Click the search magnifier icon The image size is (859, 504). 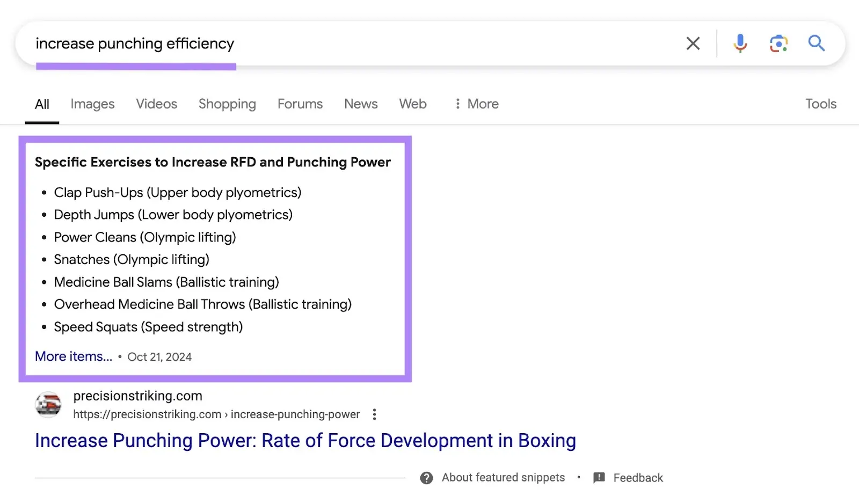(x=816, y=43)
